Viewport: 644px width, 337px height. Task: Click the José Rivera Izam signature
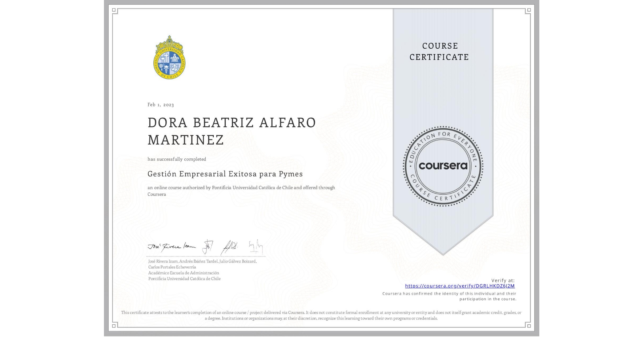pyautogui.click(x=172, y=247)
